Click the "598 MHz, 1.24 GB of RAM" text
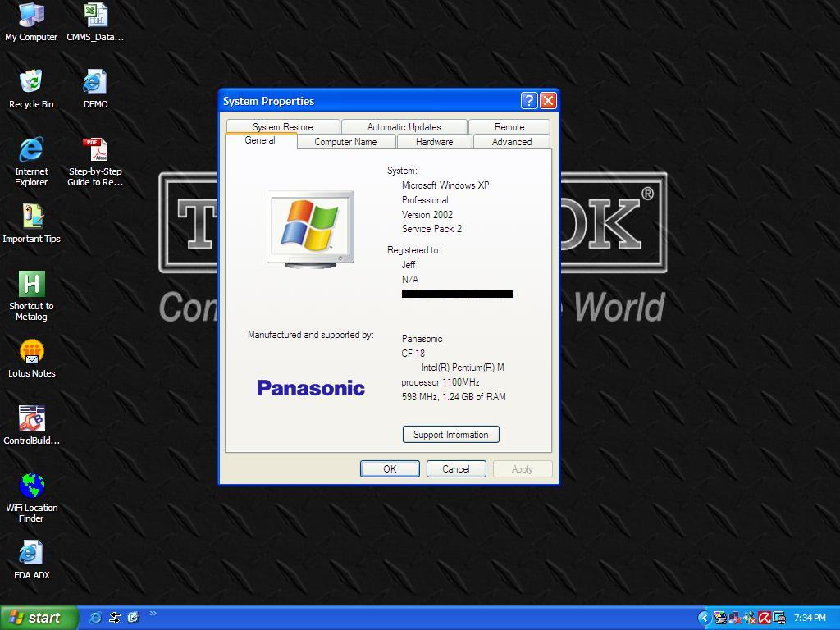 click(454, 397)
